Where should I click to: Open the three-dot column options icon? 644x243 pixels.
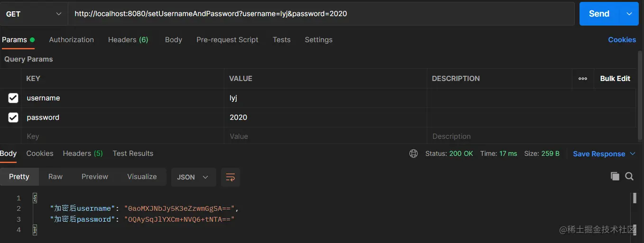(583, 79)
